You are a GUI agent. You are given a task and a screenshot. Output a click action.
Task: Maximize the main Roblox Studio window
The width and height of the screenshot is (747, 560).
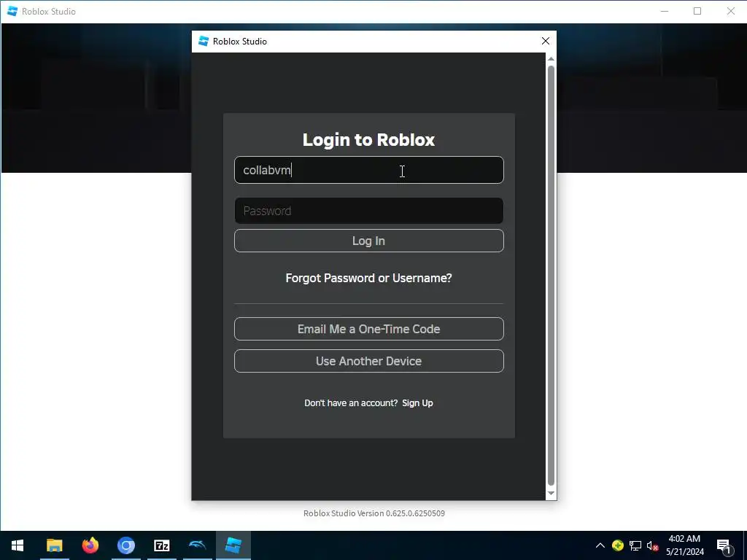[697, 11]
